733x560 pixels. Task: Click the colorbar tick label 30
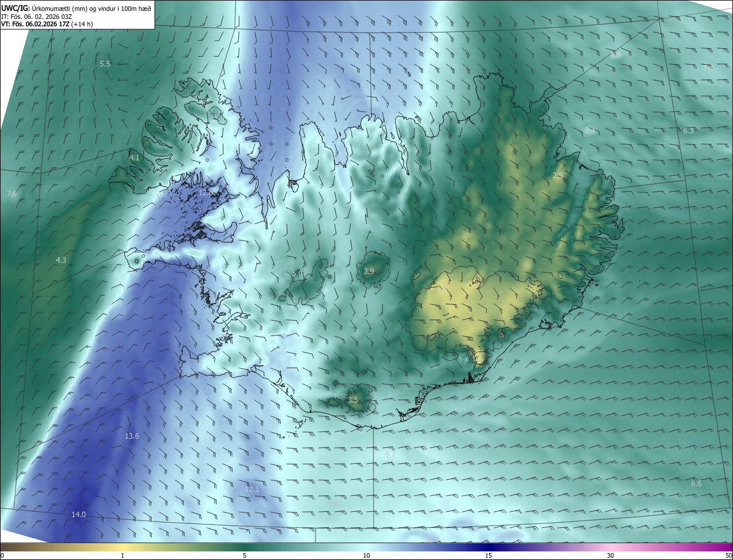610,555
